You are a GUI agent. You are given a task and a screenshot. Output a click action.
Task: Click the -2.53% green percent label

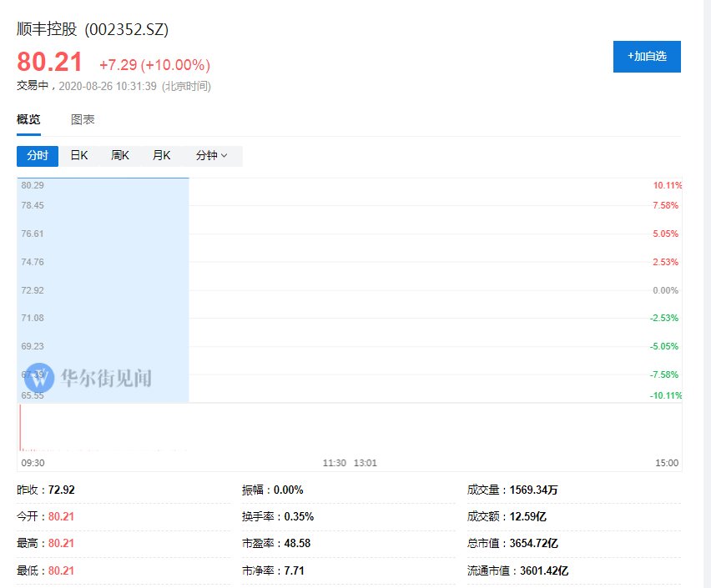point(664,319)
